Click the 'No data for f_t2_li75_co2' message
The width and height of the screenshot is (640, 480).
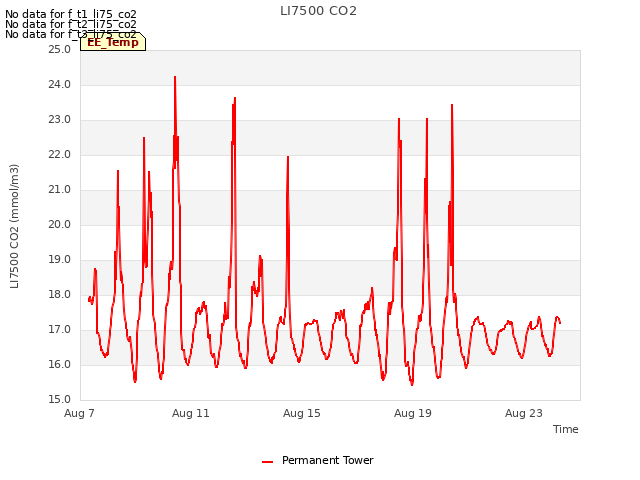pos(71,24)
